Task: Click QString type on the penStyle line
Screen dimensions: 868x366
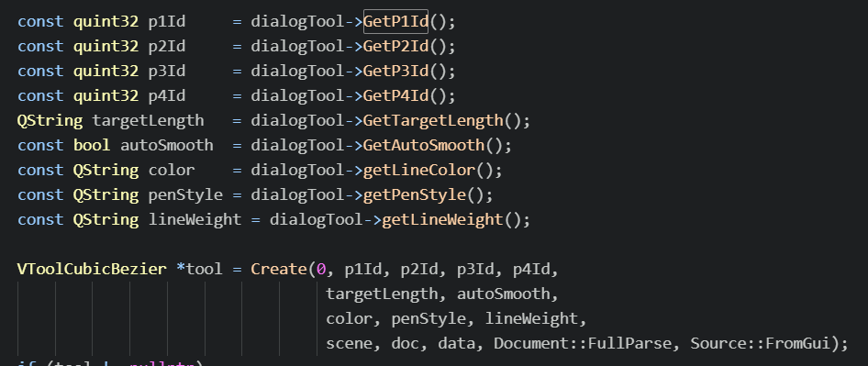Action: (x=106, y=194)
